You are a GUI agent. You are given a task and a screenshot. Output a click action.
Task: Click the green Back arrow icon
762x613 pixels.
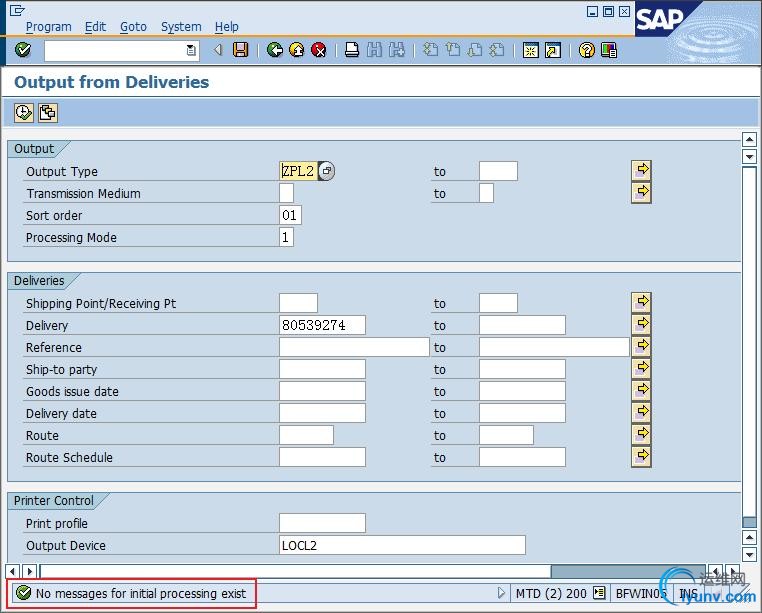275,50
